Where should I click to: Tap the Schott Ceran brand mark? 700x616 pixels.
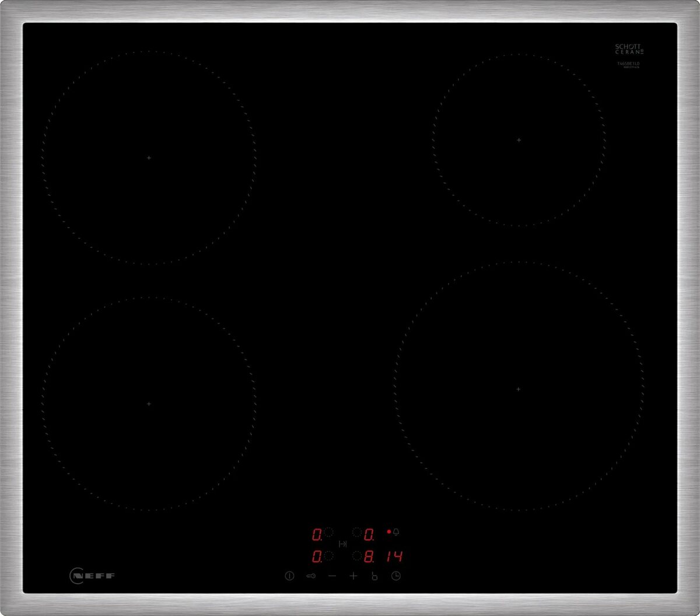[x=628, y=48]
